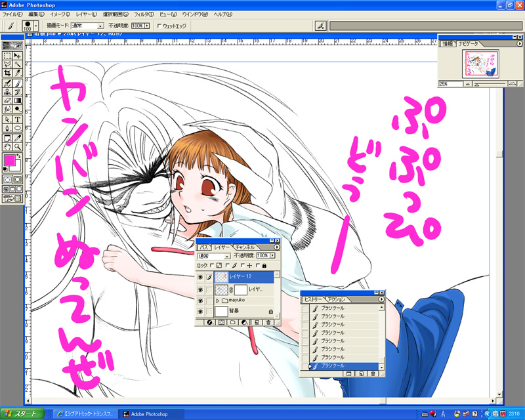Open the 描画モード dropdown in options bar
This screenshot has height=420, width=525.
click(x=87, y=26)
